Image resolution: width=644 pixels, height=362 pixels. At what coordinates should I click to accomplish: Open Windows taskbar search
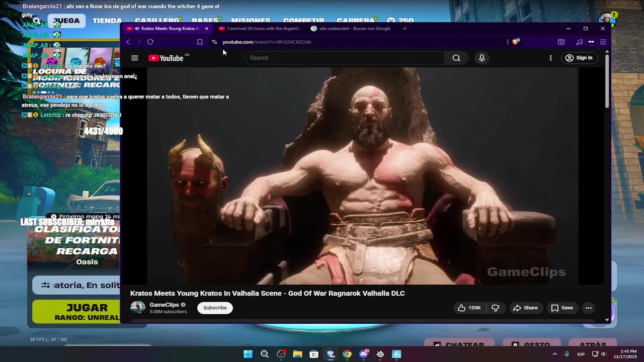tap(265, 354)
